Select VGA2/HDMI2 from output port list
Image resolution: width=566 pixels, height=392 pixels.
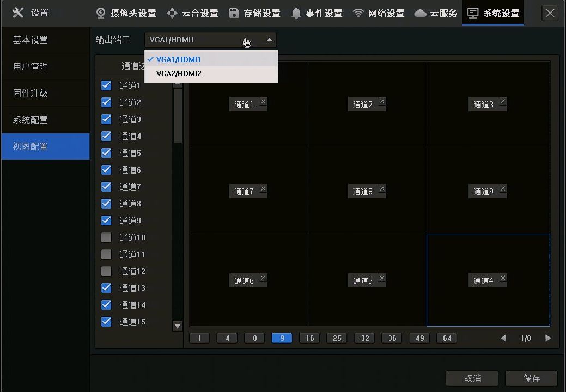tap(179, 73)
